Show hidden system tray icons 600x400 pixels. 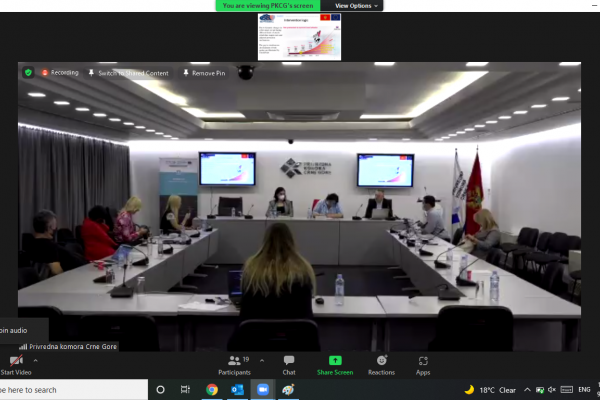click(527, 390)
